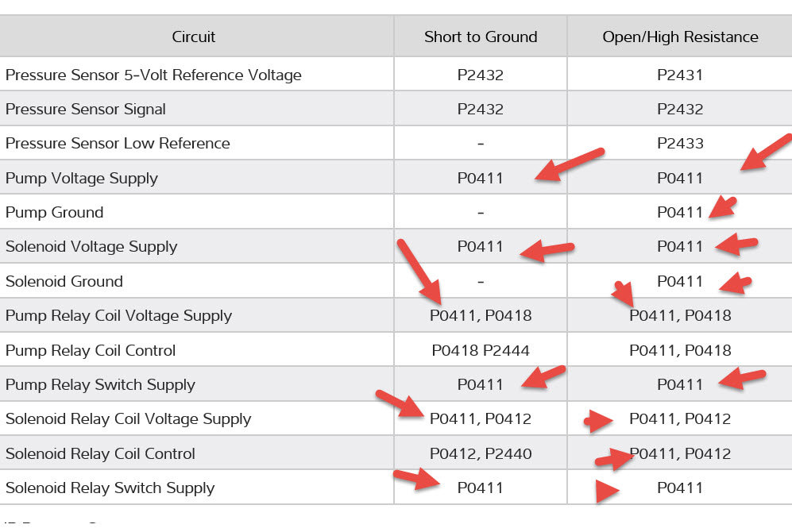Click the 'P0412, P2440' code cell
Screen dimensions: 792x532
pos(481,454)
